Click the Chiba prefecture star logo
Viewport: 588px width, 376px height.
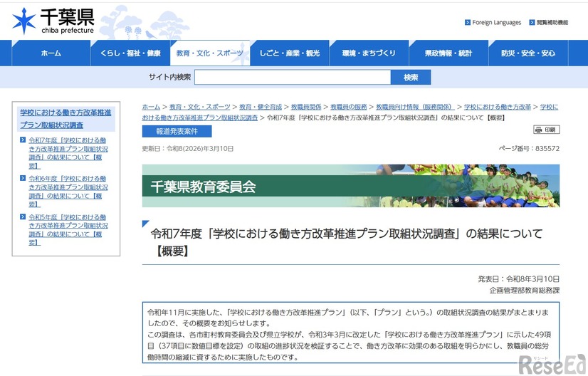tap(24, 21)
